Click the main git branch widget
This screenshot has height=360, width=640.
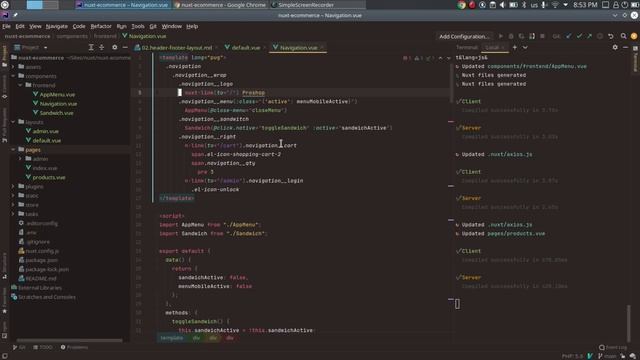(x=607, y=356)
